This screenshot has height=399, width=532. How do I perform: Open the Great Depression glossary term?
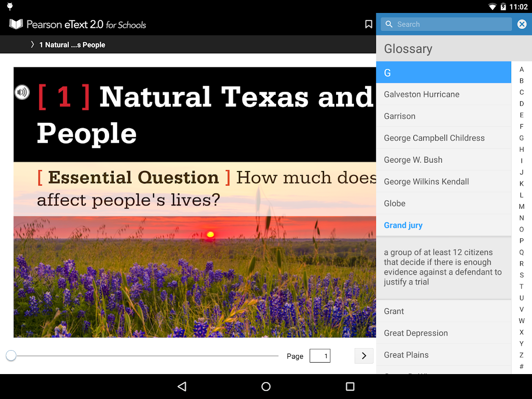coord(416,333)
